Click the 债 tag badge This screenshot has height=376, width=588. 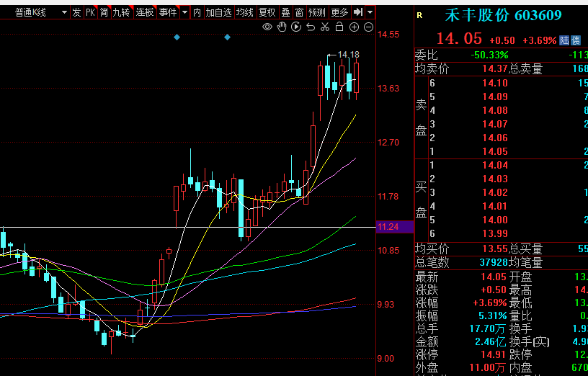click(x=576, y=40)
